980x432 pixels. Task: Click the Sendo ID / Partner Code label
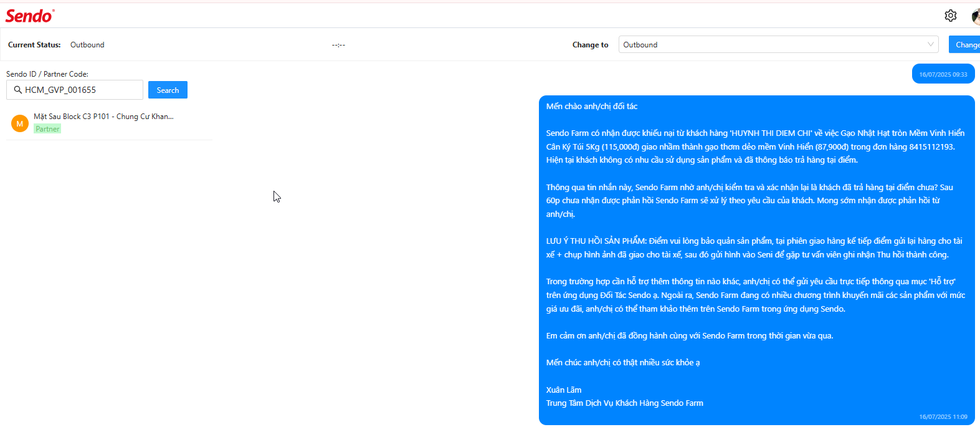tap(47, 74)
